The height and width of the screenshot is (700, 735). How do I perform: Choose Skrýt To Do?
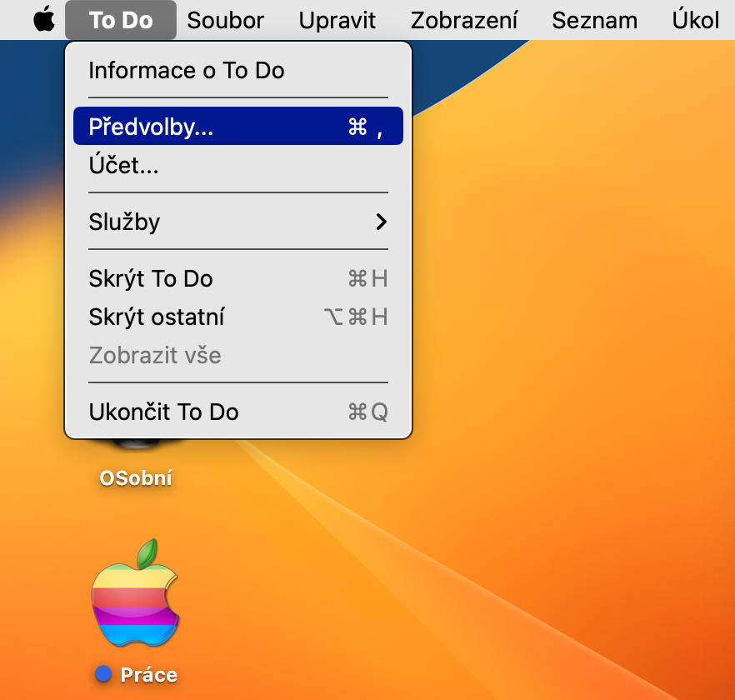(238, 278)
